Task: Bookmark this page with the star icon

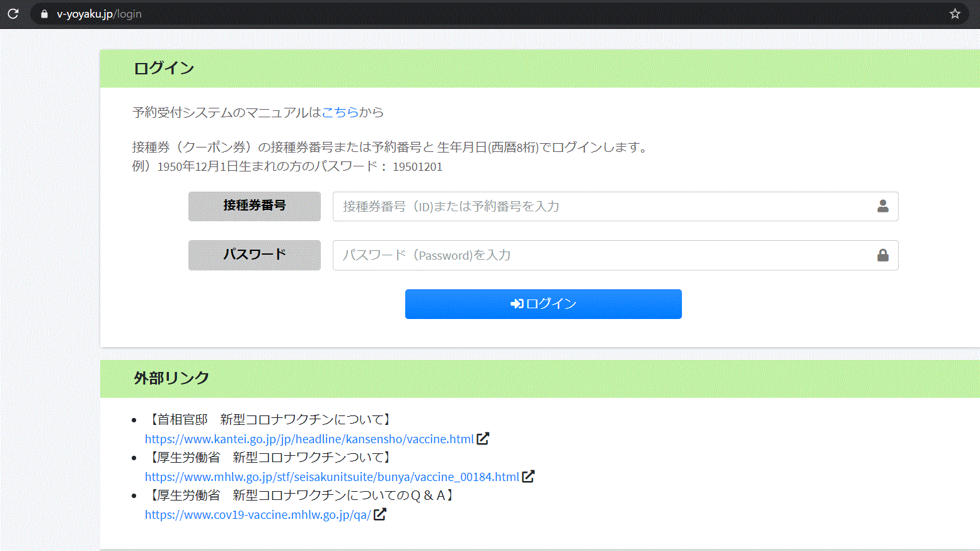Action: point(955,14)
